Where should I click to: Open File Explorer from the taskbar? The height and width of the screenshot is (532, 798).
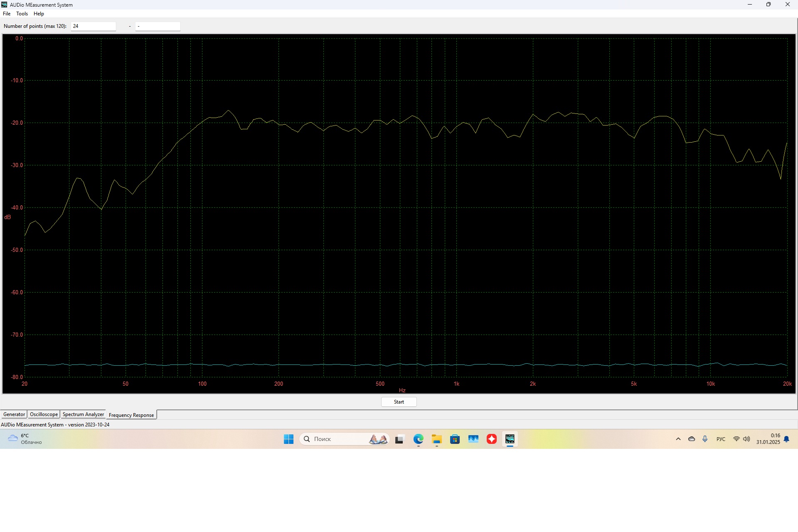click(436, 439)
